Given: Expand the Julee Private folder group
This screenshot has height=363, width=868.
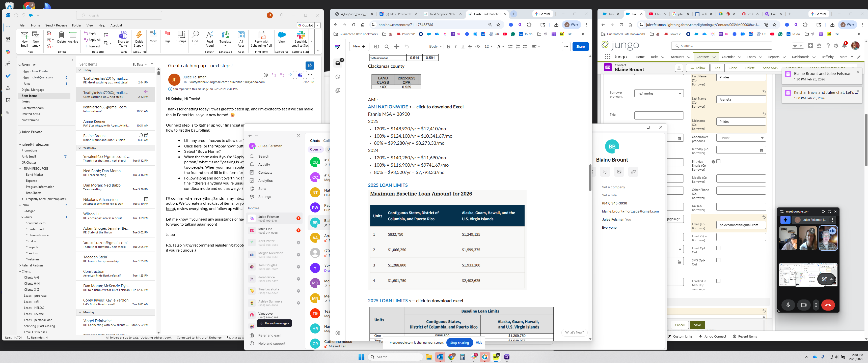Looking at the screenshot, I should point(20,132).
